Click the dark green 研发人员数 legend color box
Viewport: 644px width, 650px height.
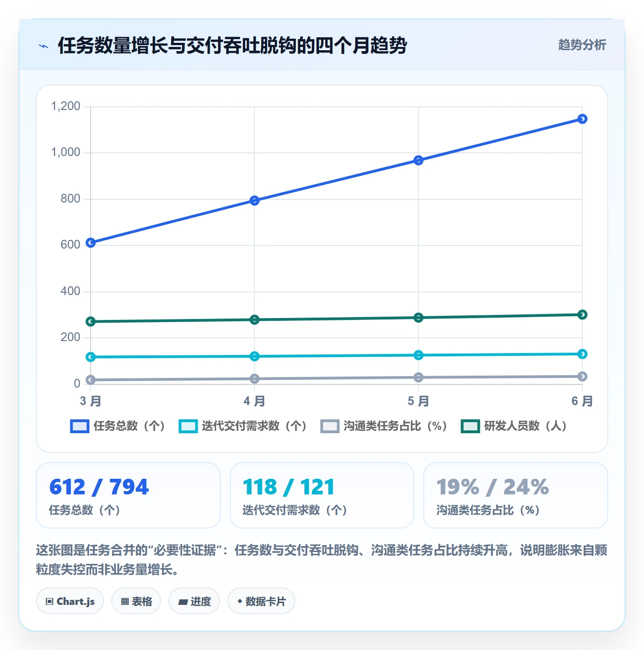click(470, 426)
